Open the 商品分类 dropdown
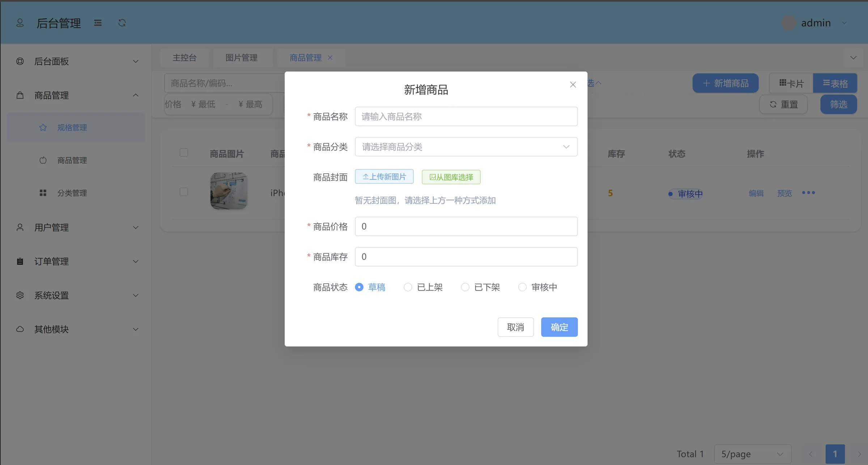 [x=466, y=147]
